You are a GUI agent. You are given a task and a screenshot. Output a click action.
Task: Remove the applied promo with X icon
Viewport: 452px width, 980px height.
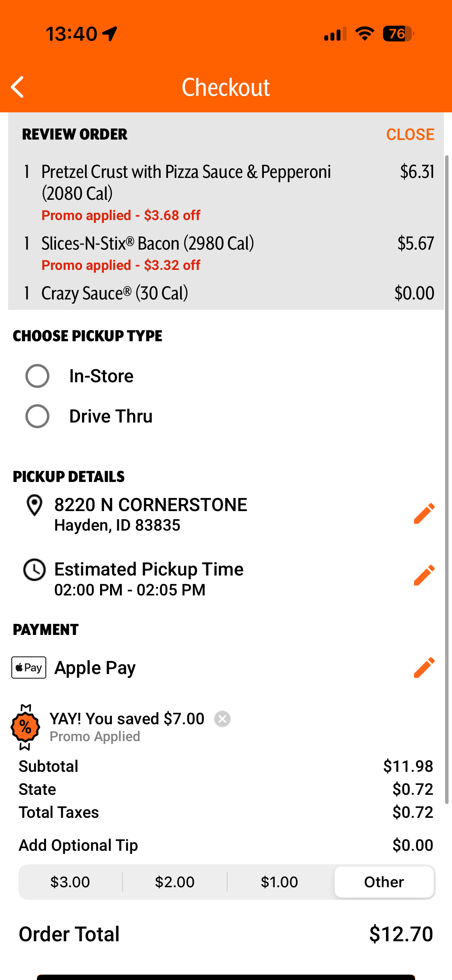222,719
